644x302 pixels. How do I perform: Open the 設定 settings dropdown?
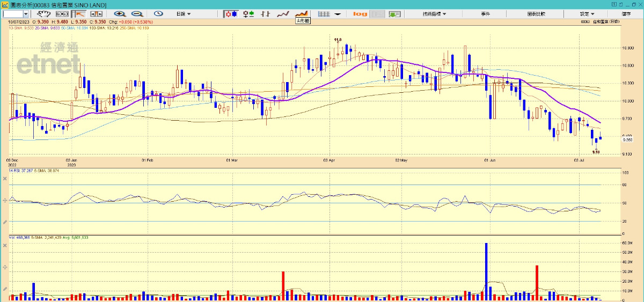[587, 13]
